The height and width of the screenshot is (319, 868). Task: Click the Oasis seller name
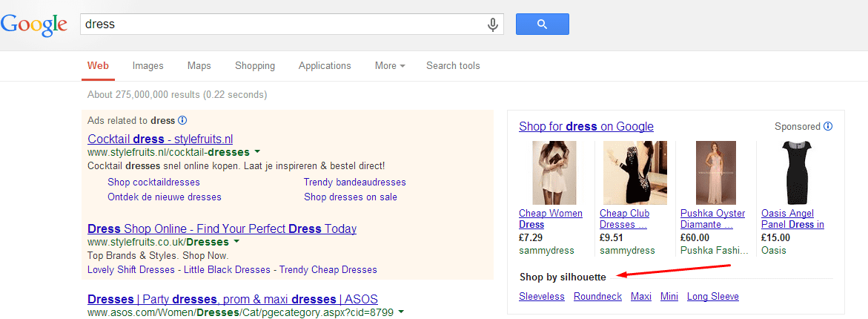tap(773, 250)
